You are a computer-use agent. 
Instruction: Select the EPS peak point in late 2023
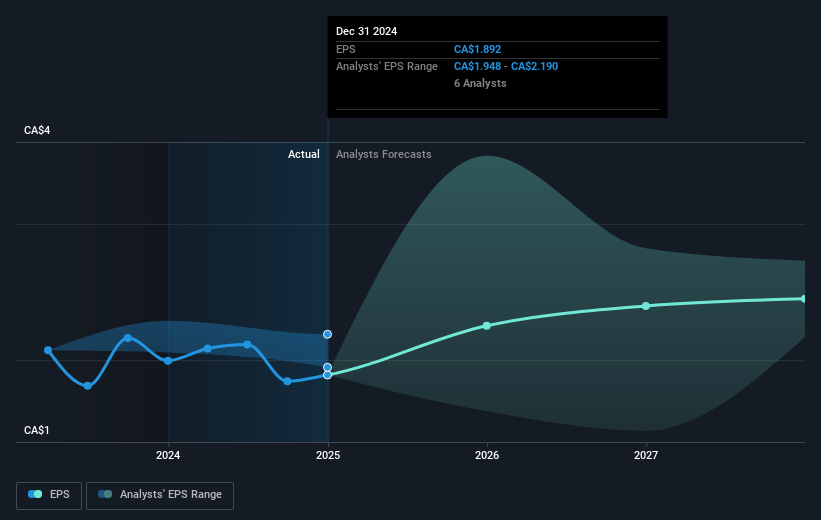pyautogui.click(x=128, y=338)
